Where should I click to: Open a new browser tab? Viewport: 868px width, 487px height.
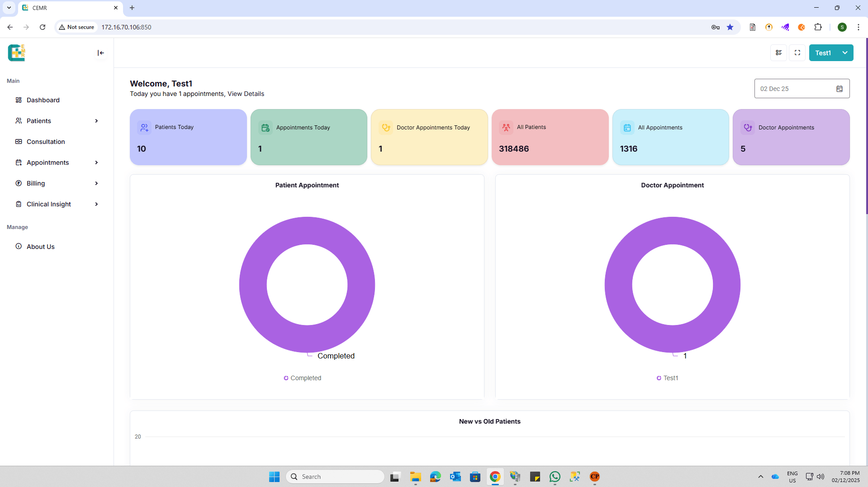pos(132,8)
